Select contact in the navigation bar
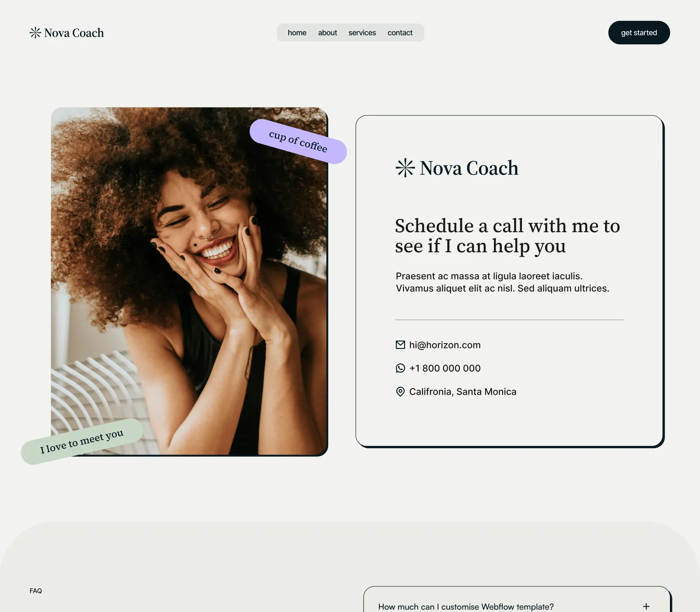The height and width of the screenshot is (612, 700). [400, 33]
